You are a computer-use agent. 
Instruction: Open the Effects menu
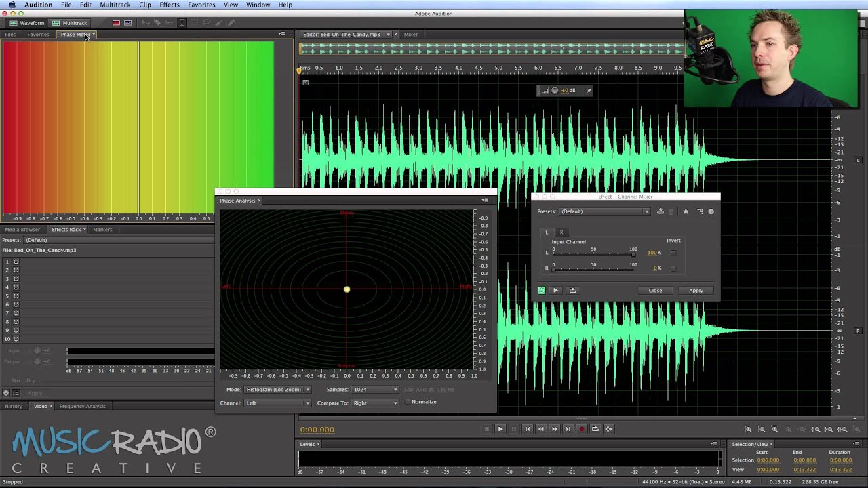pyautogui.click(x=170, y=5)
